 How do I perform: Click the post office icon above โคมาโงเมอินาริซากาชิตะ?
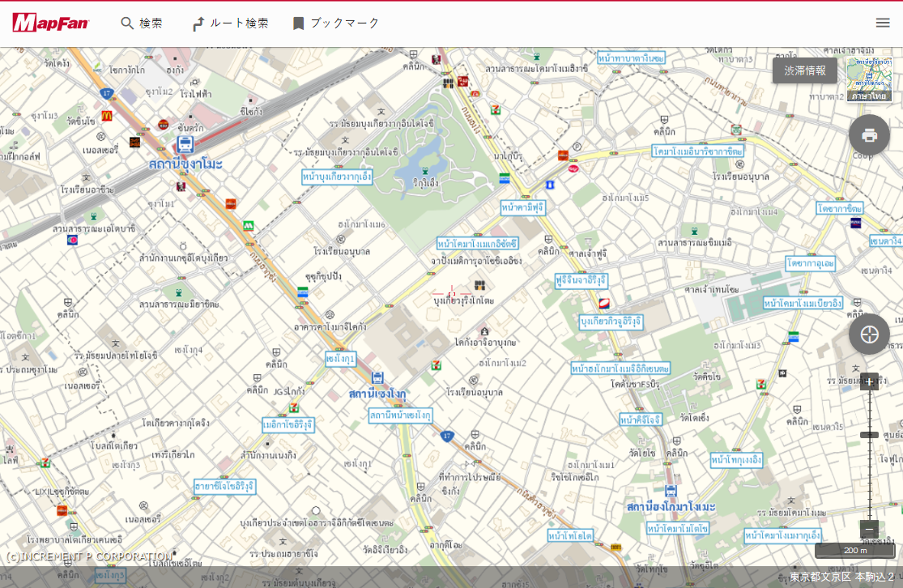pos(736,130)
